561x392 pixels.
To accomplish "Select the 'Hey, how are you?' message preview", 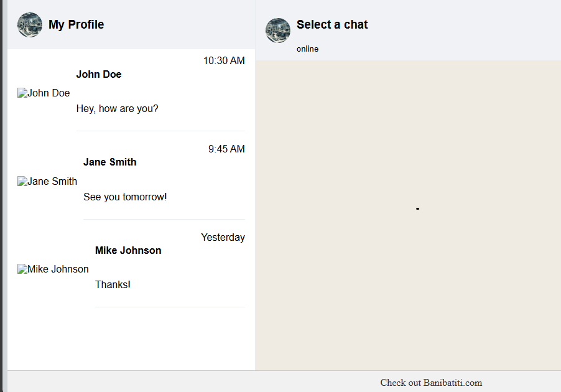I will [x=118, y=109].
